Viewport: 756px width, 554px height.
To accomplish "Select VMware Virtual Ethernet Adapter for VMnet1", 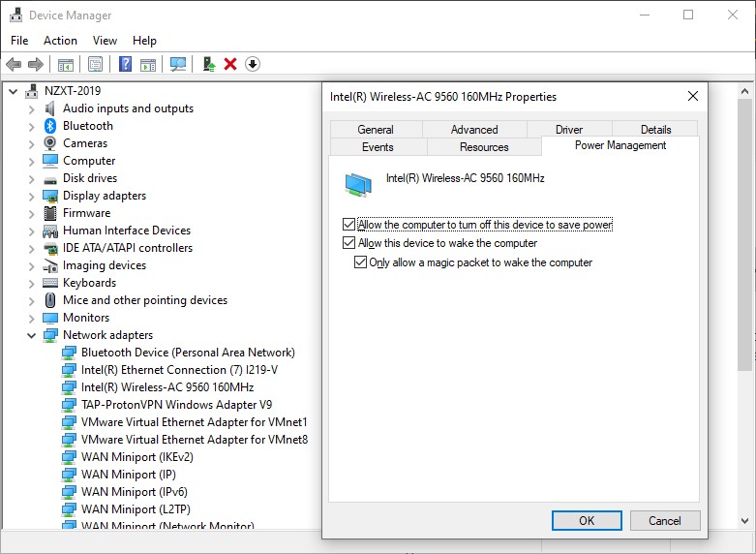I will (x=194, y=422).
